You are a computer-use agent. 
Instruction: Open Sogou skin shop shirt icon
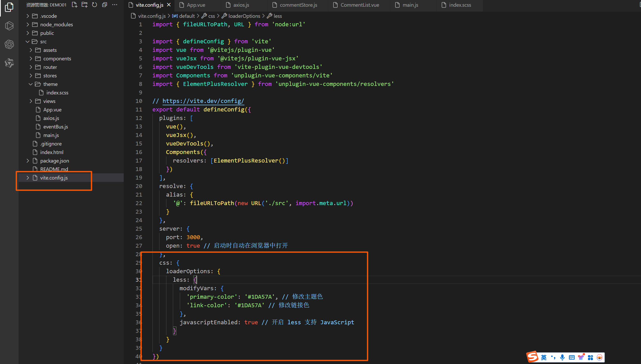click(581, 357)
